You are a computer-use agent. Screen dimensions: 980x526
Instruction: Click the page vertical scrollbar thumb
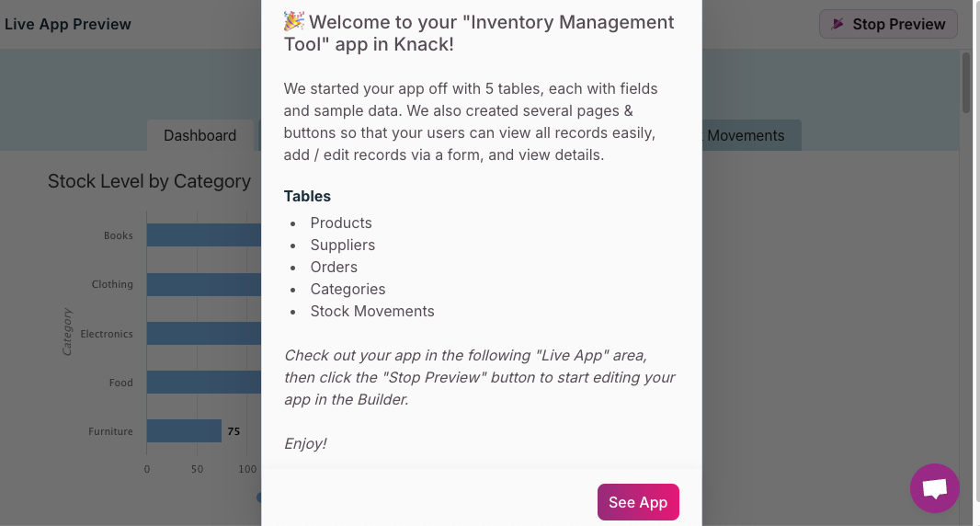(966, 83)
